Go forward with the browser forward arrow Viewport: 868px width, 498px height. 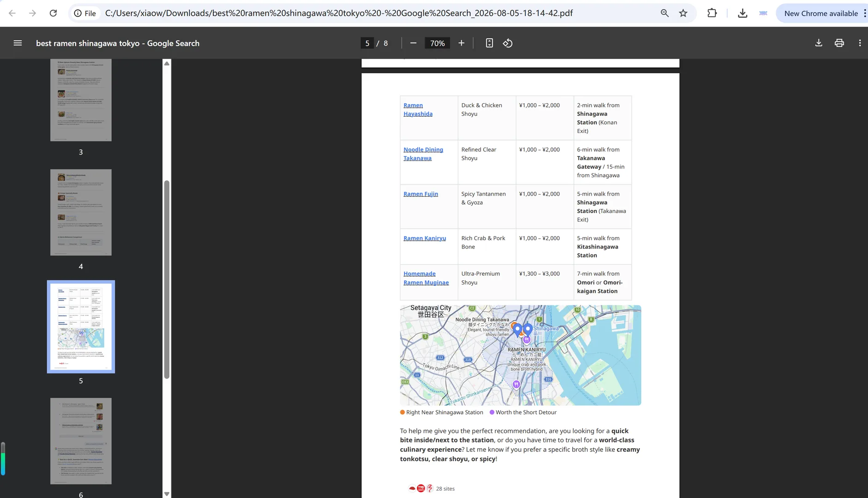[32, 13]
